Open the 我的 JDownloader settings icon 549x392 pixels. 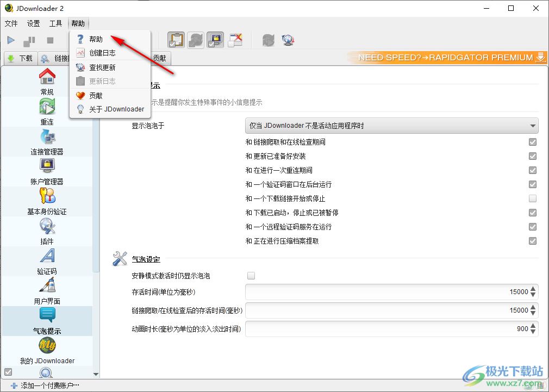pyautogui.click(x=47, y=345)
